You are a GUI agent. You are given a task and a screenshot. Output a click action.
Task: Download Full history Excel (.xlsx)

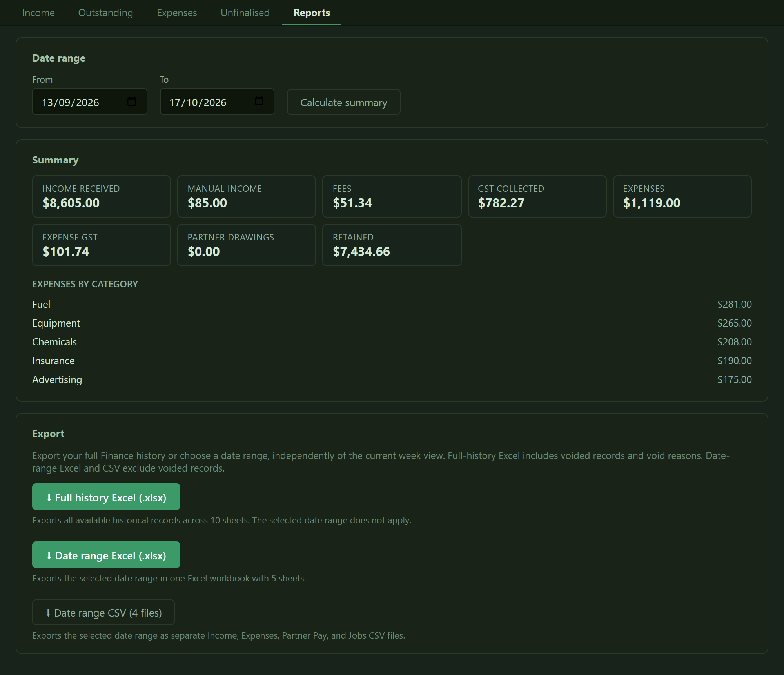pos(106,497)
